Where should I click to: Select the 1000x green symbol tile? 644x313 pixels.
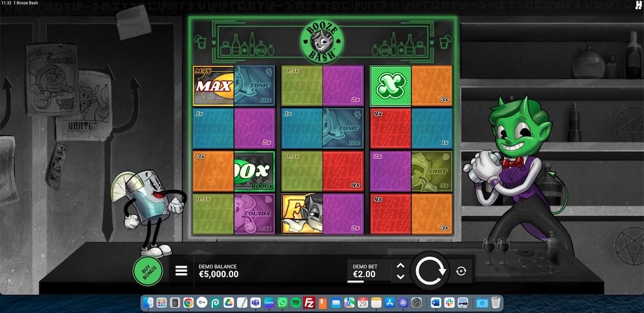tap(254, 171)
